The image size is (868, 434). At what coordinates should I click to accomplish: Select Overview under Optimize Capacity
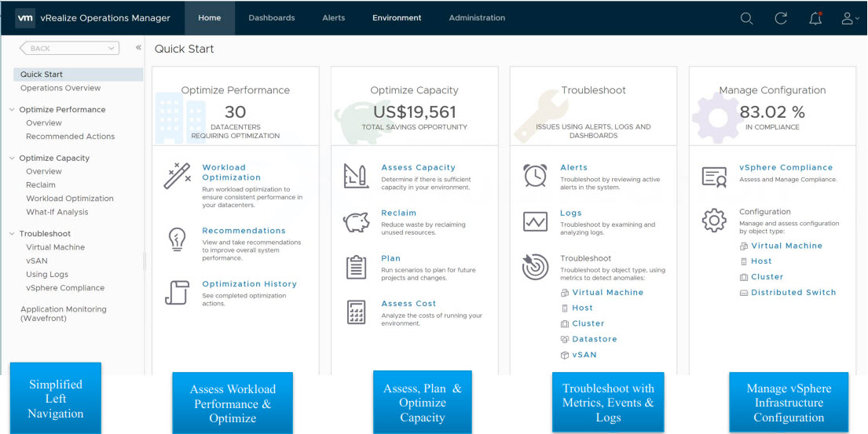44,171
